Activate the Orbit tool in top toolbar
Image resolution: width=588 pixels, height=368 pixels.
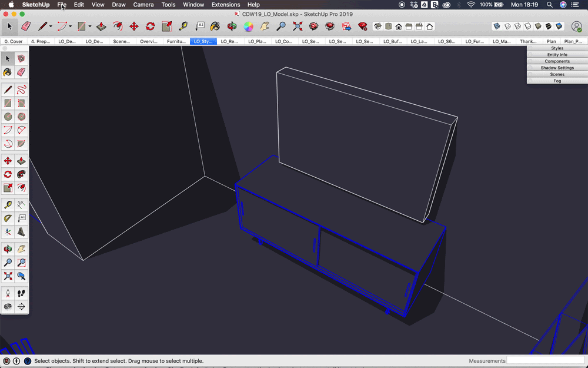pos(232,26)
